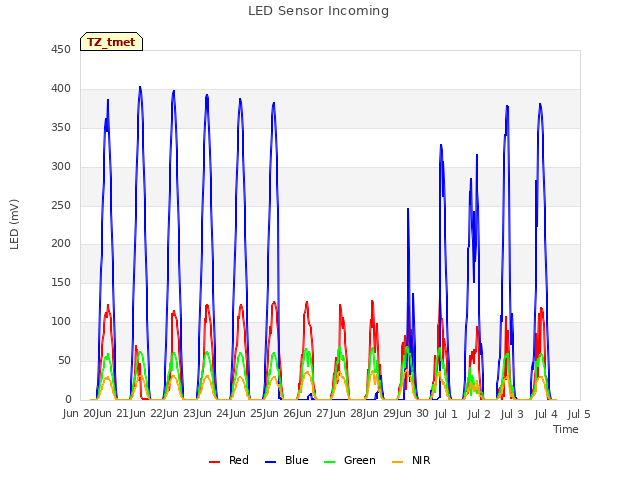640x480 pixels.
Task: Click the 450 y-axis tick value
Action: (x=61, y=50)
